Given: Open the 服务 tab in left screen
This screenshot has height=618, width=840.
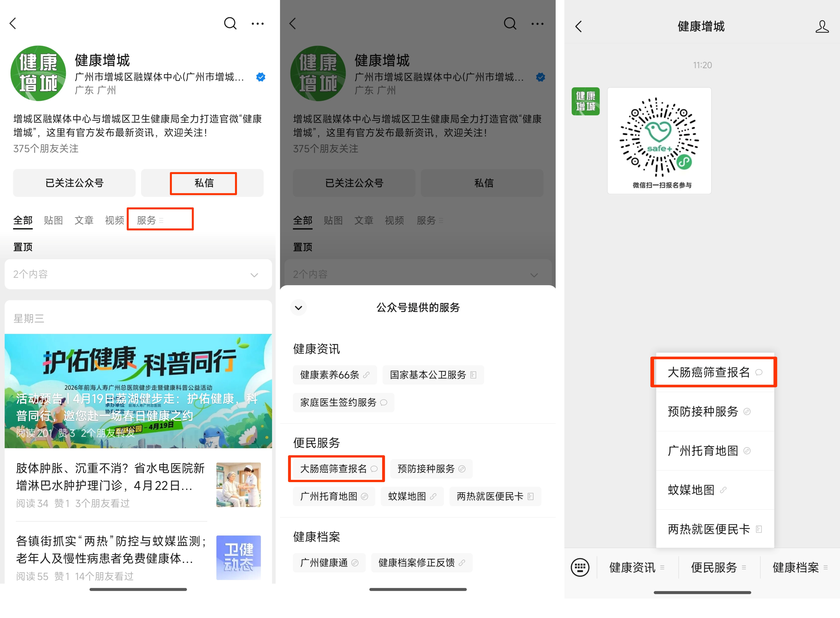Looking at the screenshot, I should (x=150, y=220).
